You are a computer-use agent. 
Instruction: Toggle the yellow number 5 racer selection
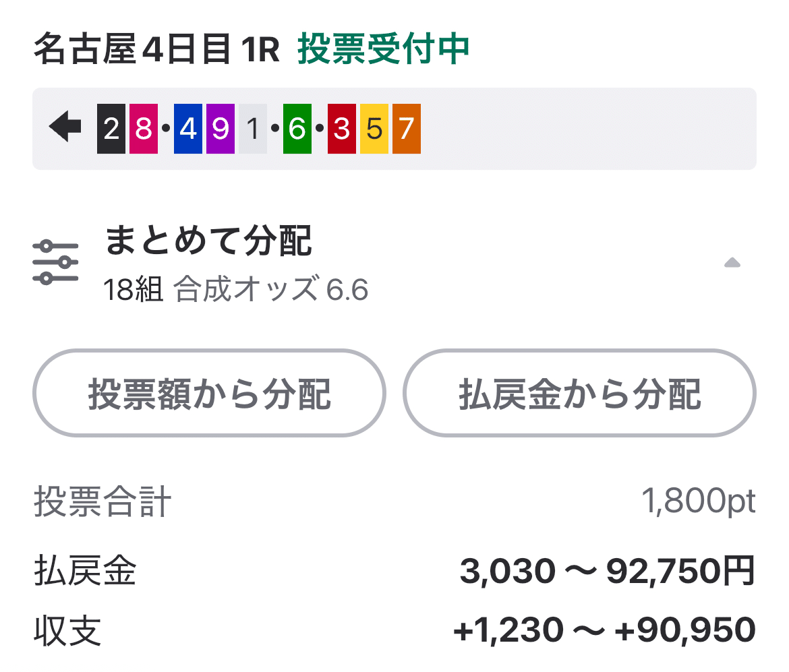tap(376, 128)
